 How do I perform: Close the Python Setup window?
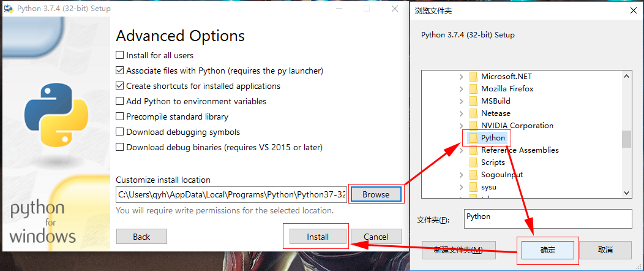tap(395, 9)
